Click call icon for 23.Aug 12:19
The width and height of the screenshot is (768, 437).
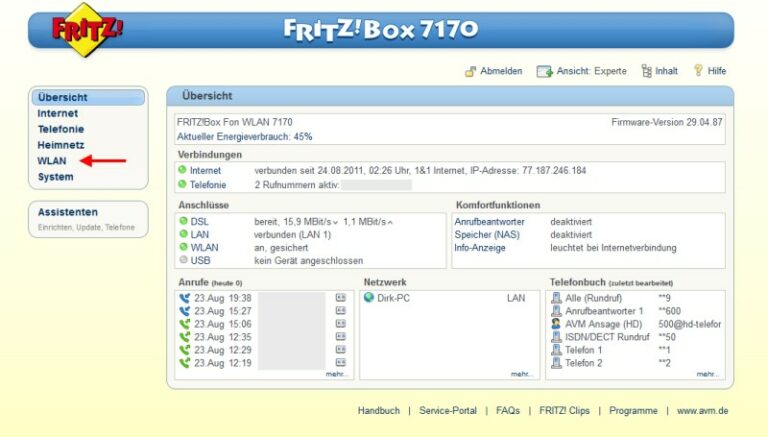coord(185,363)
